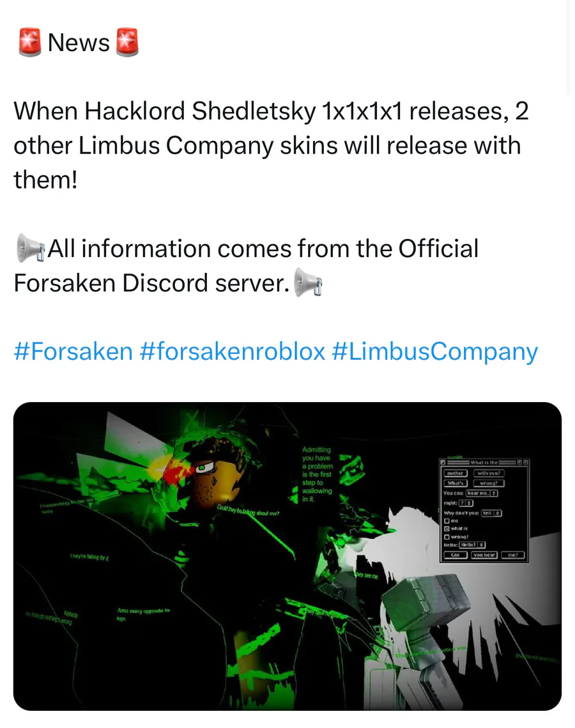The height and width of the screenshot is (728, 575).
Task: Click the 'you hear' button
Action: (x=484, y=555)
